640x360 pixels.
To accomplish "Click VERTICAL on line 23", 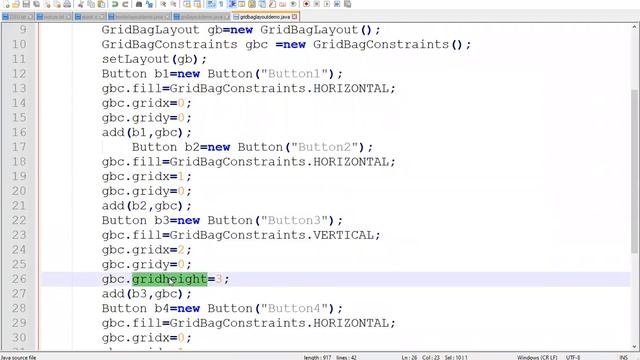I will coord(343,235).
